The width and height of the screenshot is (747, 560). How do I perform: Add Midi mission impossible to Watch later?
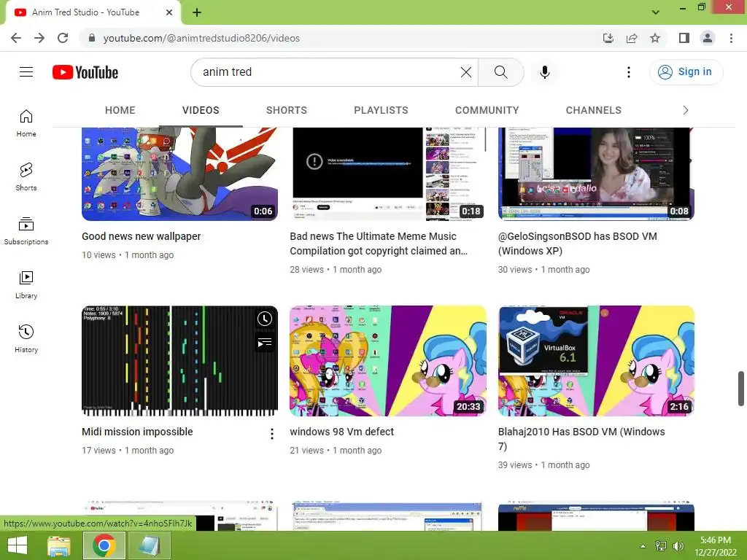pos(264,319)
